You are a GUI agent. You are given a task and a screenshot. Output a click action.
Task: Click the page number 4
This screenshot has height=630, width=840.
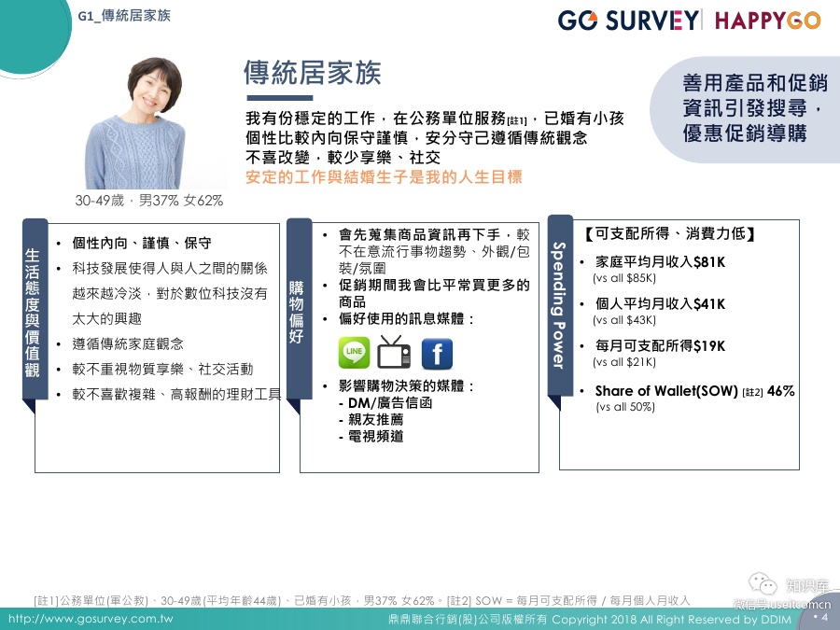[824, 617]
